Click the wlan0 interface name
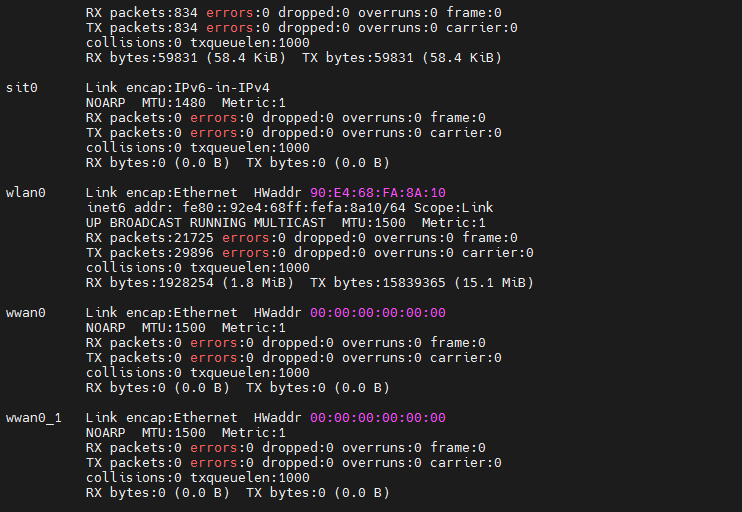Viewport: 742px width, 512px height. point(26,192)
